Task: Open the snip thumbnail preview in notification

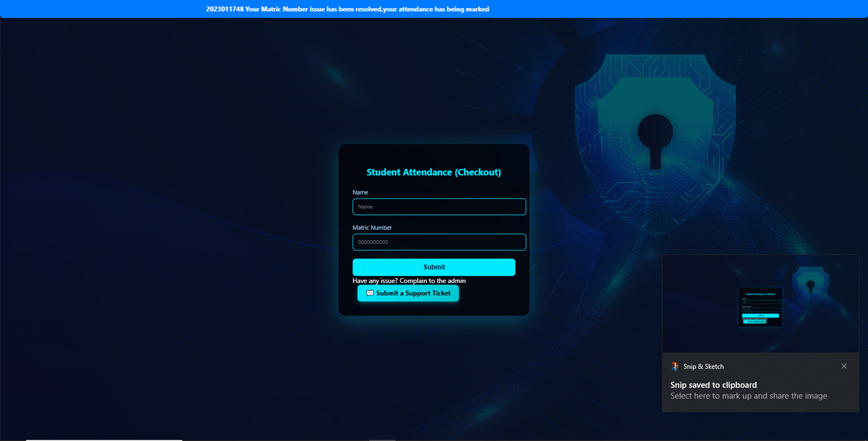Action: point(761,304)
